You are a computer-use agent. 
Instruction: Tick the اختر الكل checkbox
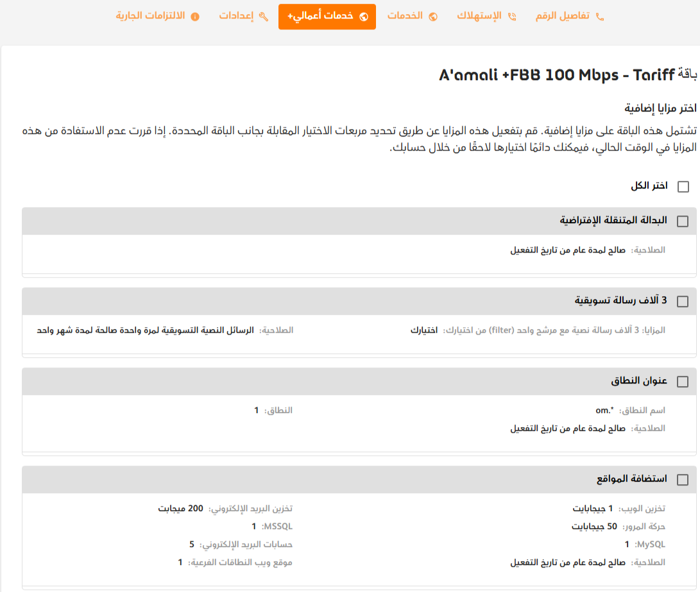[683, 187]
